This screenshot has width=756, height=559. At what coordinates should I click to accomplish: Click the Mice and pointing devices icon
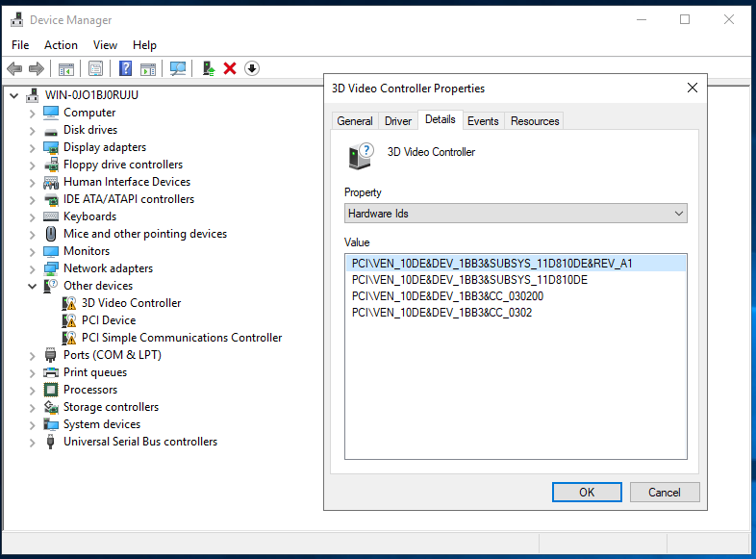[51, 234]
